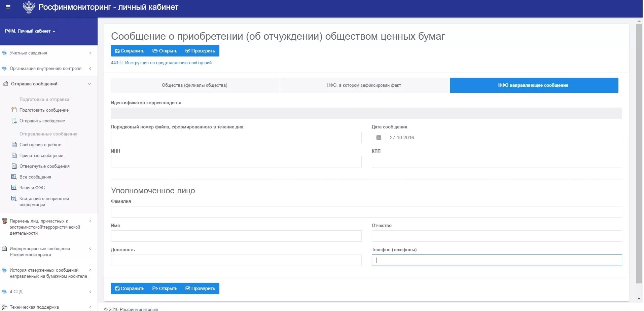Click the Информационные сообщения Росфинмониторинга icon
Viewport: 644px width, 311px height.
point(4,248)
